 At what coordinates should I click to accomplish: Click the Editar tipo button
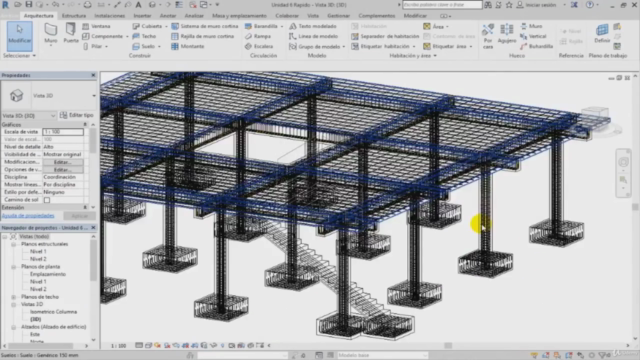76,116
